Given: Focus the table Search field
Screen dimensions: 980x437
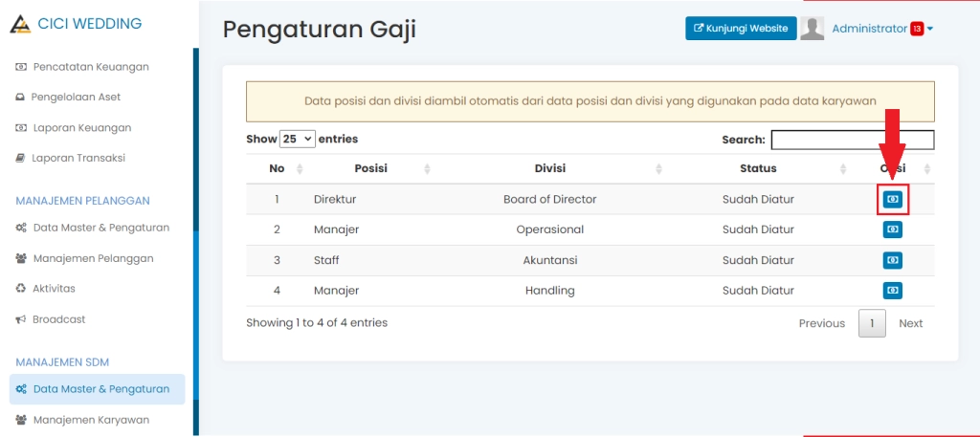Looking at the screenshot, I should pos(853,140).
